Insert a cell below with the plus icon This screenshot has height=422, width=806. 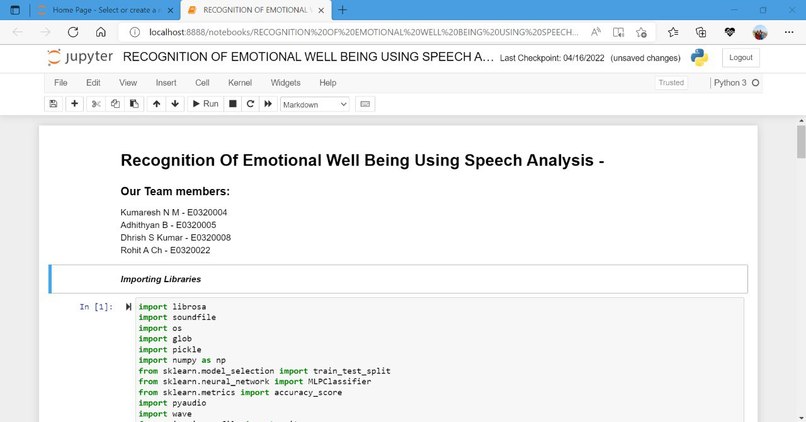pyautogui.click(x=75, y=104)
